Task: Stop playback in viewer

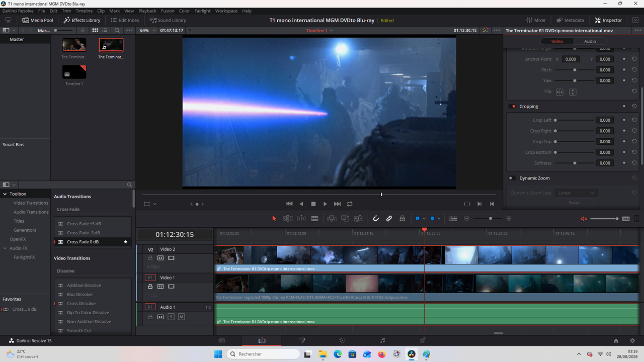Action: (x=313, y=204)
